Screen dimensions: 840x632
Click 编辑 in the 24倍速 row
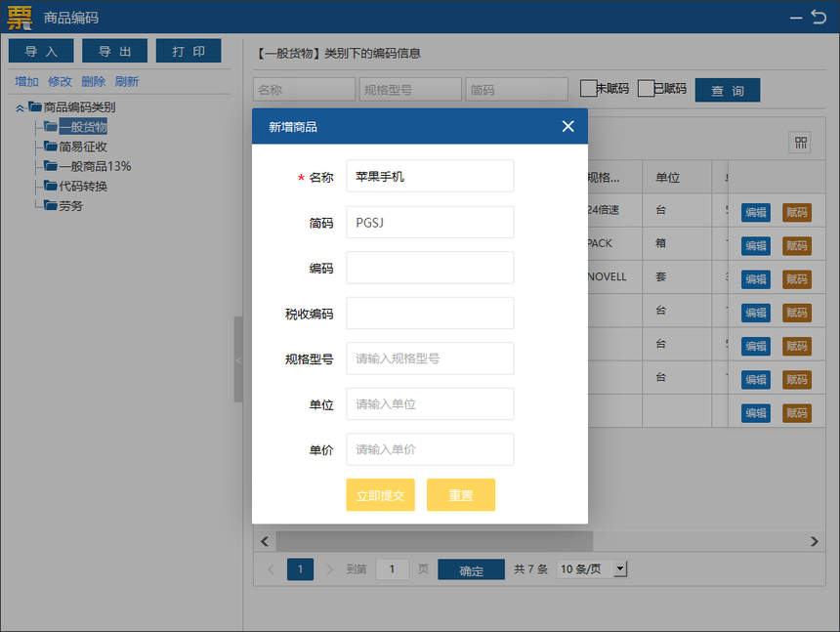click(756, 212)
